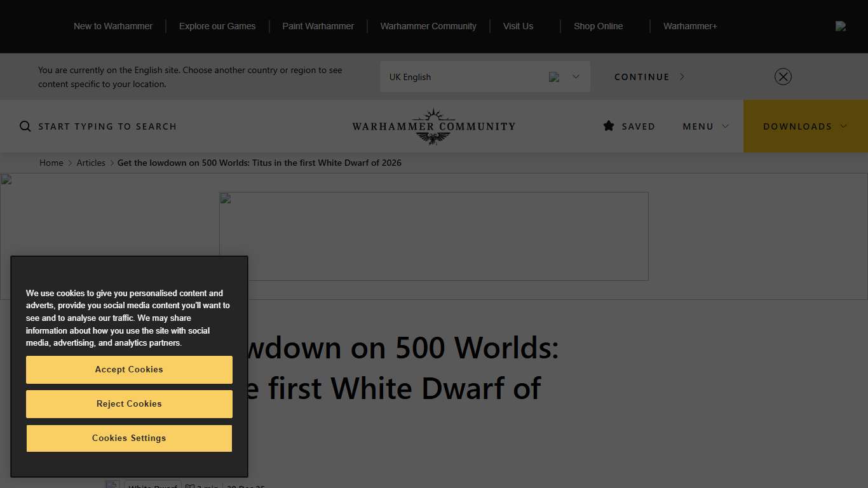
Task: Click CONTINUE to keep the English site
Action: [x=642, y=76]
